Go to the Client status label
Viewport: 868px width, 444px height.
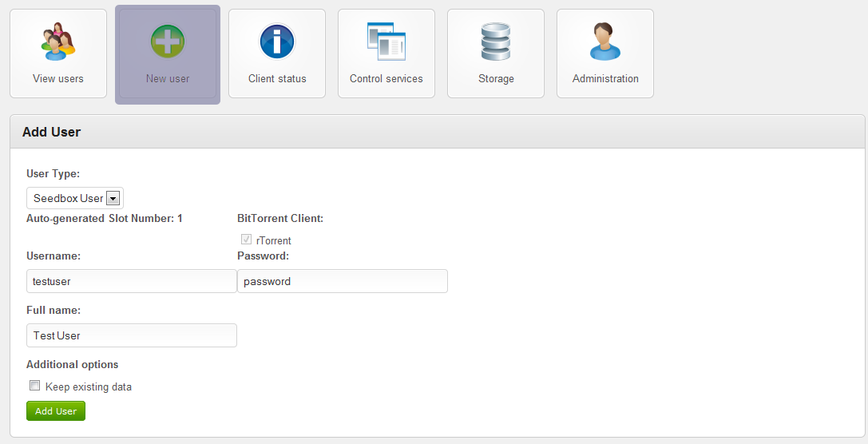point(277,79)
